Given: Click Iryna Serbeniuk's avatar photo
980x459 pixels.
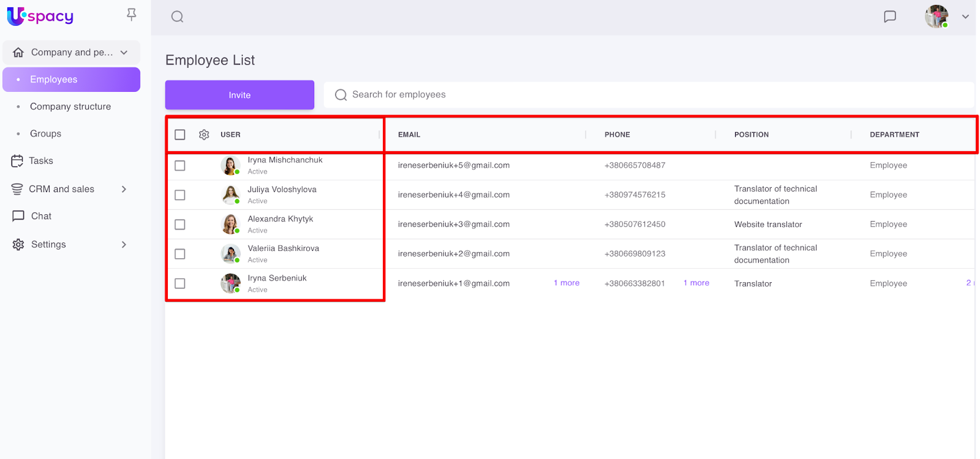Looking at the screenshot, I should tap(231, 283).
